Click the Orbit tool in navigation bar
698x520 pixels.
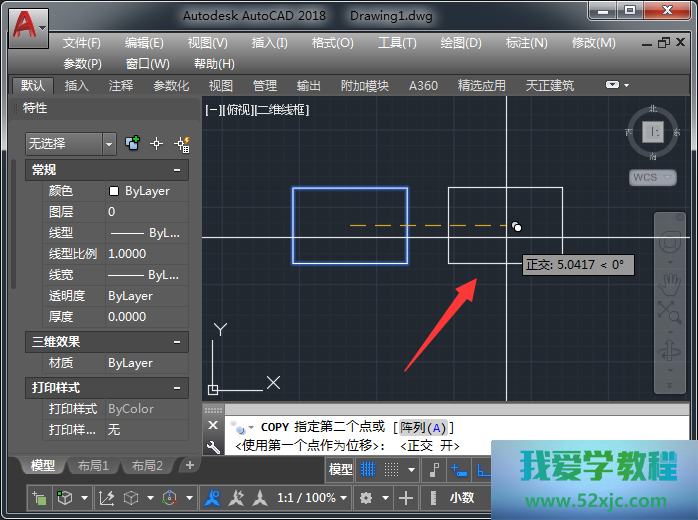(669, 350)
